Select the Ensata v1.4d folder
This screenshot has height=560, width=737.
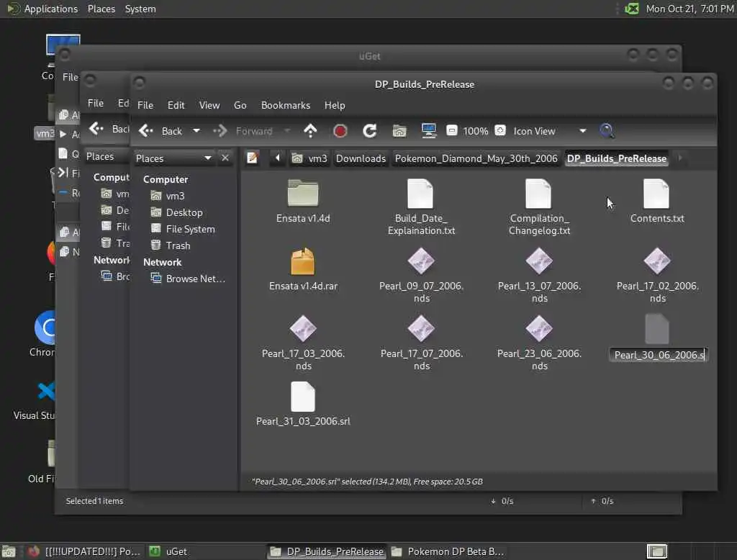point(303,201)
